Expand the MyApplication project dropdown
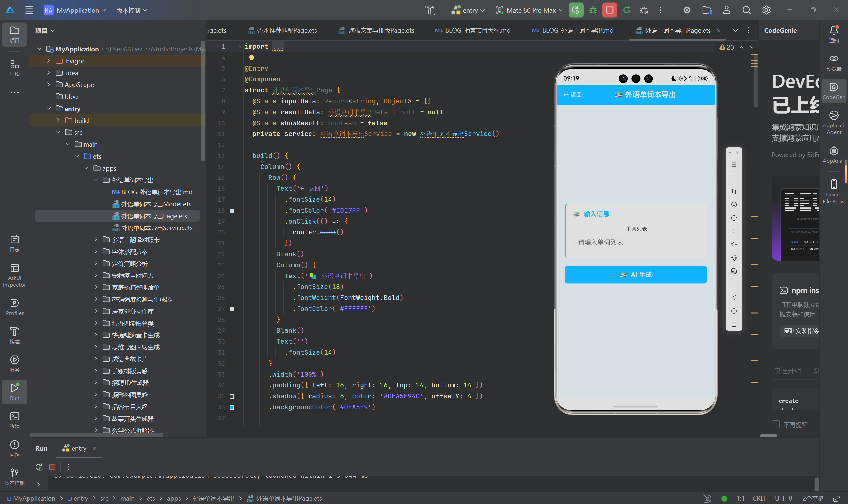The height and width of the screenshot is (504, 848). [x=76, y=10]
